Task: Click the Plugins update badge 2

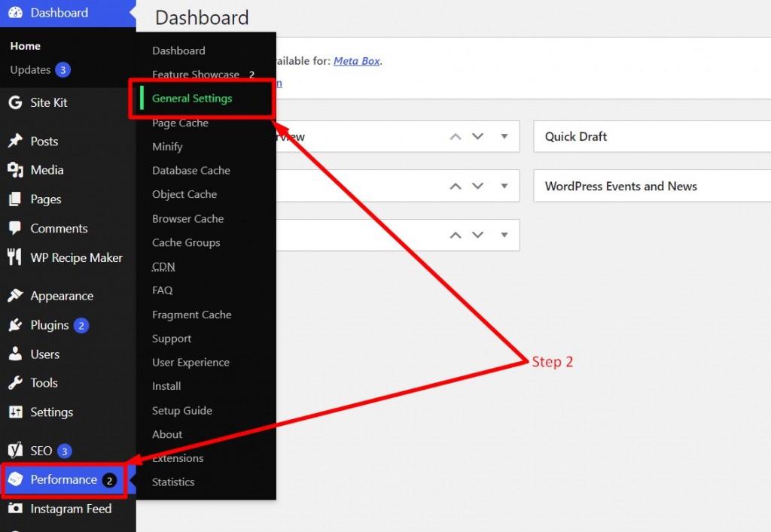Action: coord(81,325)
